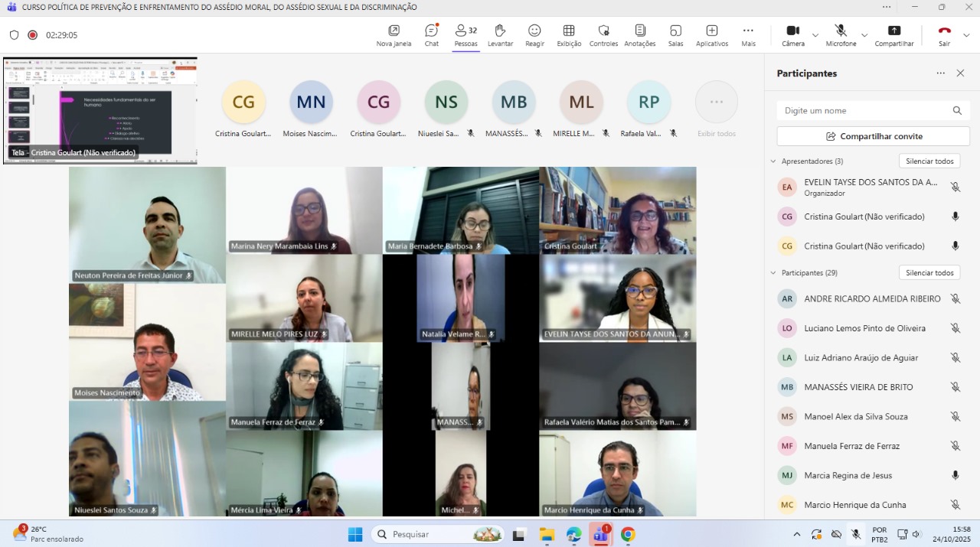This screenshot has width=980, height=547.
Task: Expand the camera options dropdown arrow
Action: pyautogui.click(x=815, y=35)
